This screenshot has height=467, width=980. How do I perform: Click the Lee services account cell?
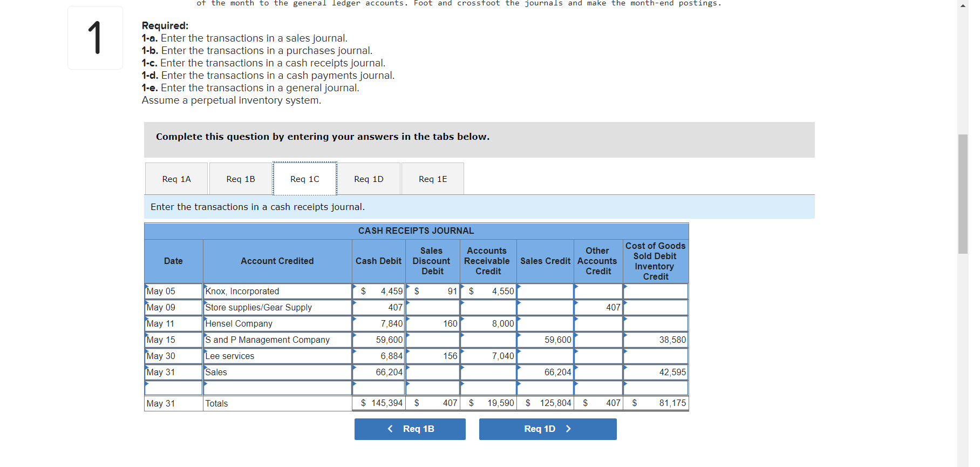point(277,356)
